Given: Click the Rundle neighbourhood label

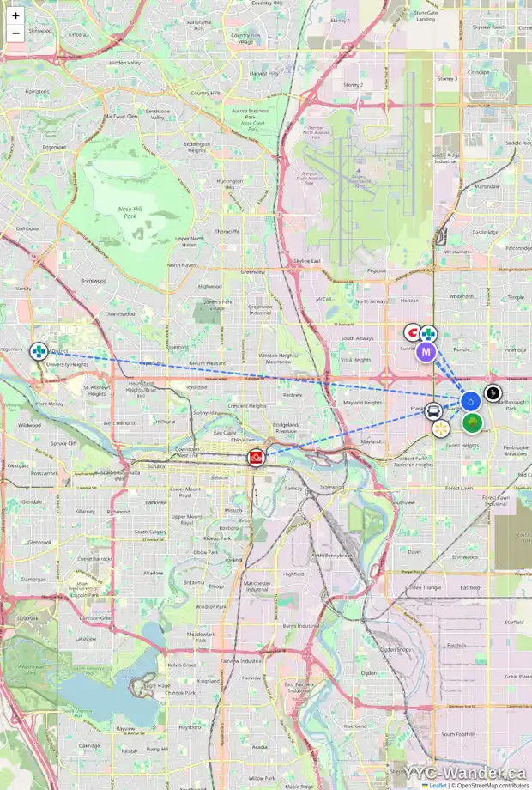Looking at the screenshot, I should click(462, 349).
